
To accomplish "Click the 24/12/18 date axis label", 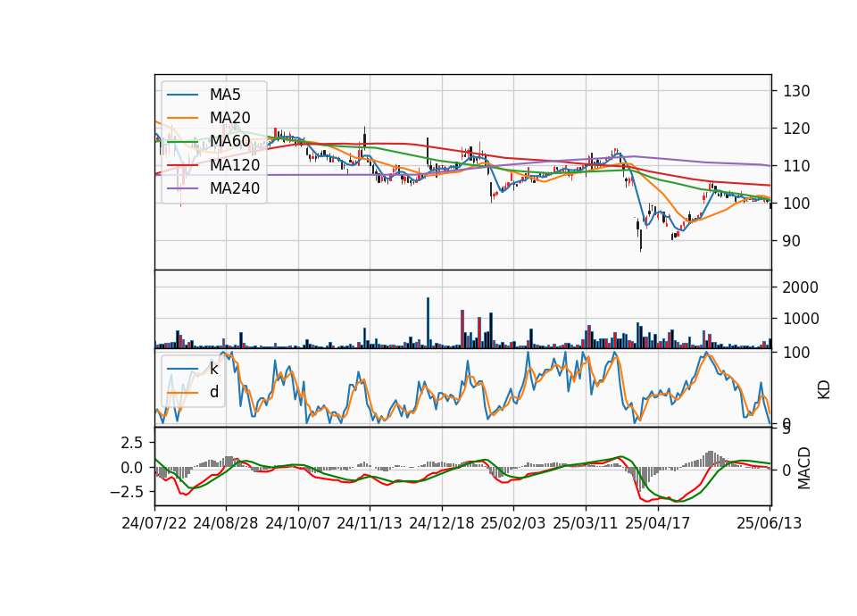I will [x=442, y=523].
